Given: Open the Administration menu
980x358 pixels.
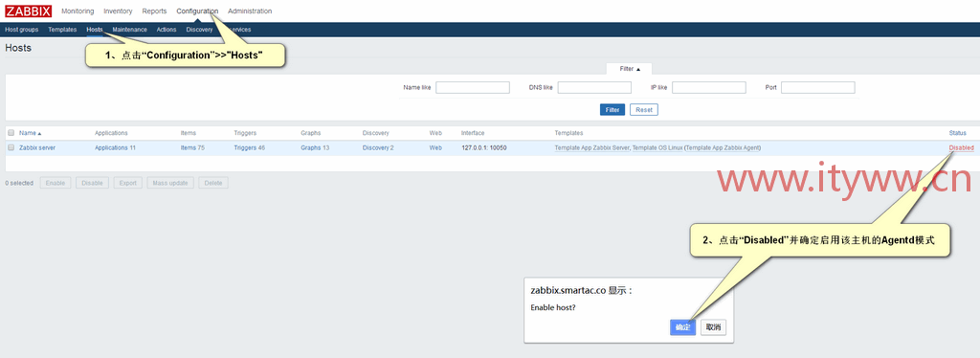Looking at the screenshot, I should [250, 11].
